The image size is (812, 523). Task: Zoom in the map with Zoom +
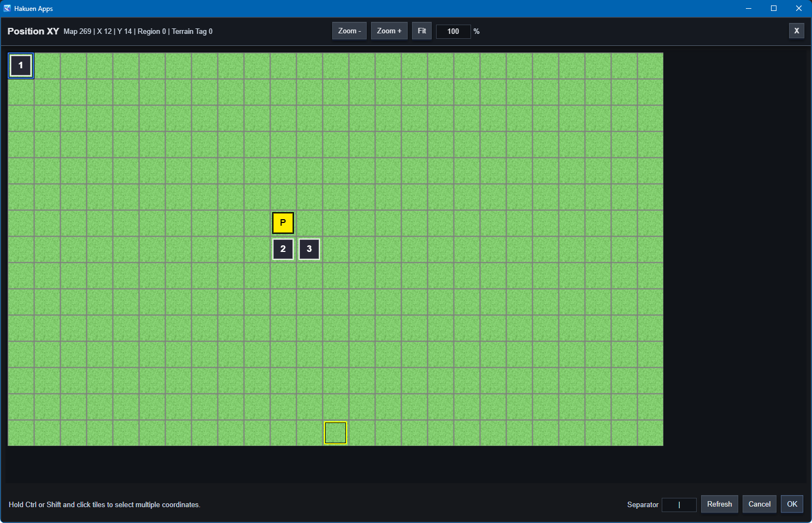(x=389, y=31)
